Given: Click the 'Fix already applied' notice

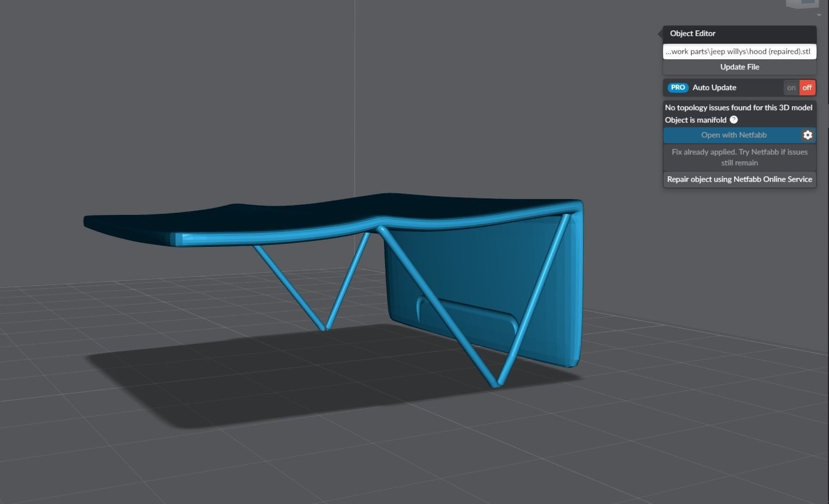Looking at the screenshot, I should tap(739, 157).
